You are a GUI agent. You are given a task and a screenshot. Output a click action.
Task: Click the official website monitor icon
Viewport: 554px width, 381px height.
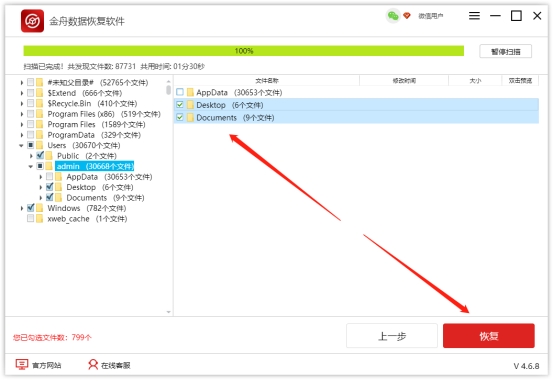22,364
